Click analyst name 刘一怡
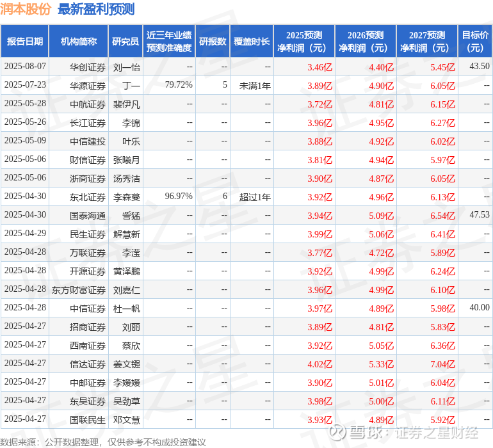The height and width of the screenshot is (448, 493). [126, 67]
